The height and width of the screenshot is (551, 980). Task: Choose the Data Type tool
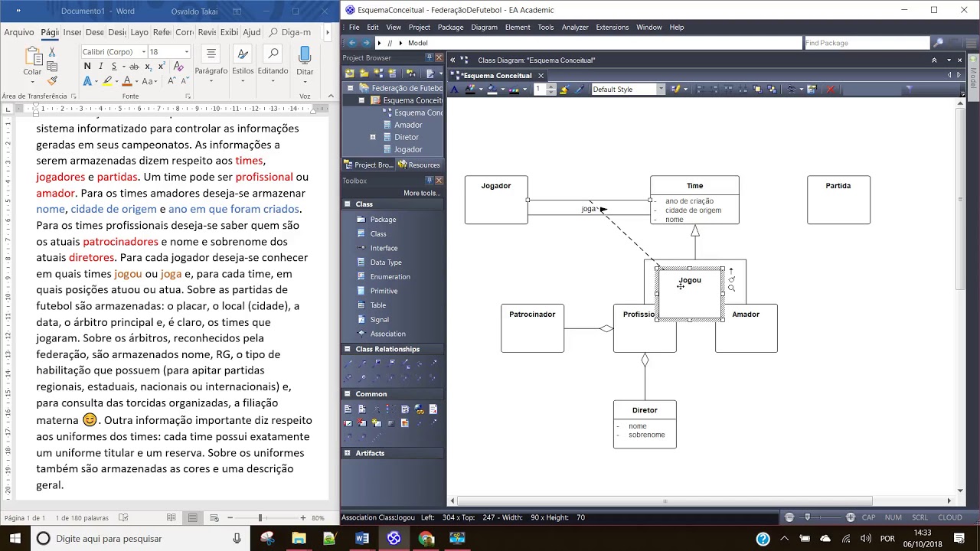point(386,262)
